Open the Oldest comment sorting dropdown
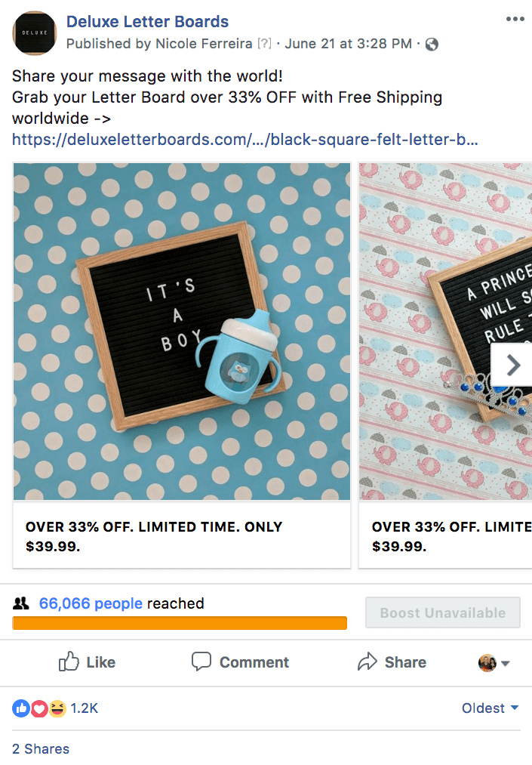Image resolution: width=532 pixels, height=765 pixels. [x=490, y=708]
